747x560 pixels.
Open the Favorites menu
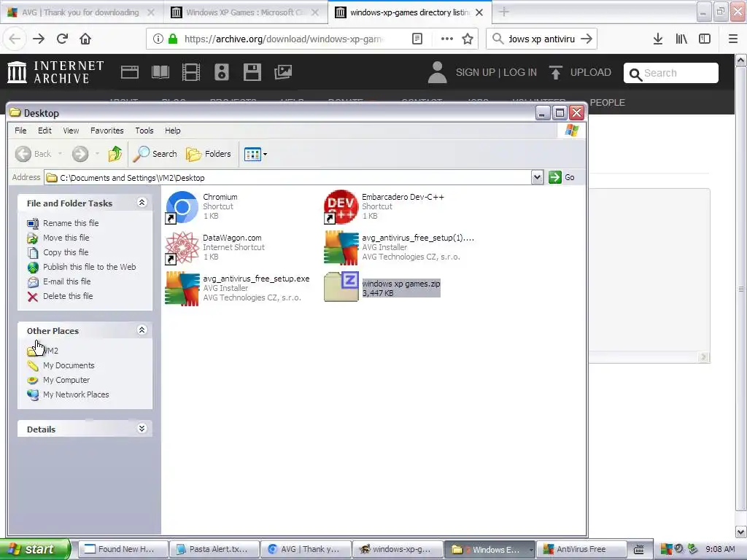tap(107, 131)
